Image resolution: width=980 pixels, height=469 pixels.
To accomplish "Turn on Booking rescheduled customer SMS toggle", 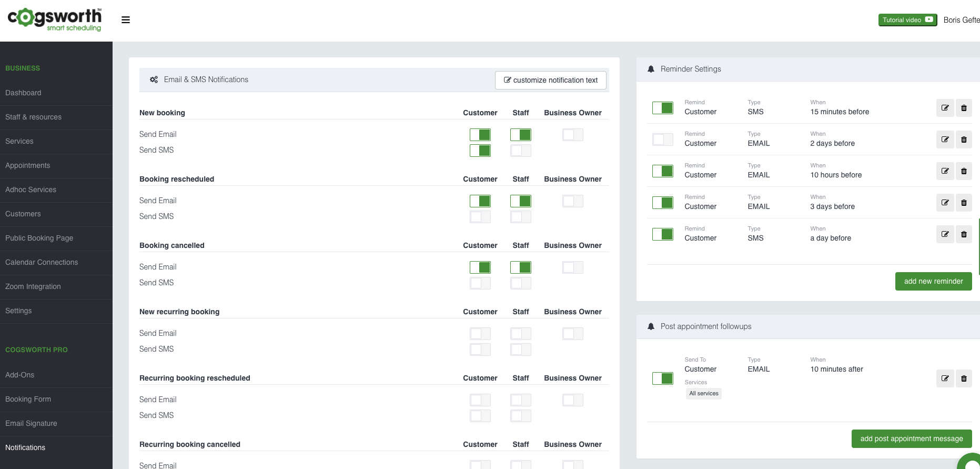I will (x=480, y=217).
